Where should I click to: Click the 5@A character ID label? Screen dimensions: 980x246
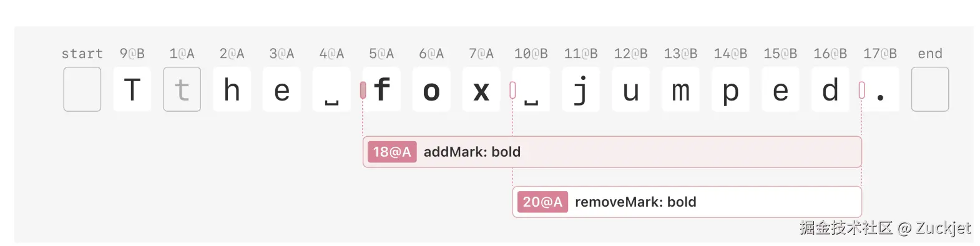point(381,54)
